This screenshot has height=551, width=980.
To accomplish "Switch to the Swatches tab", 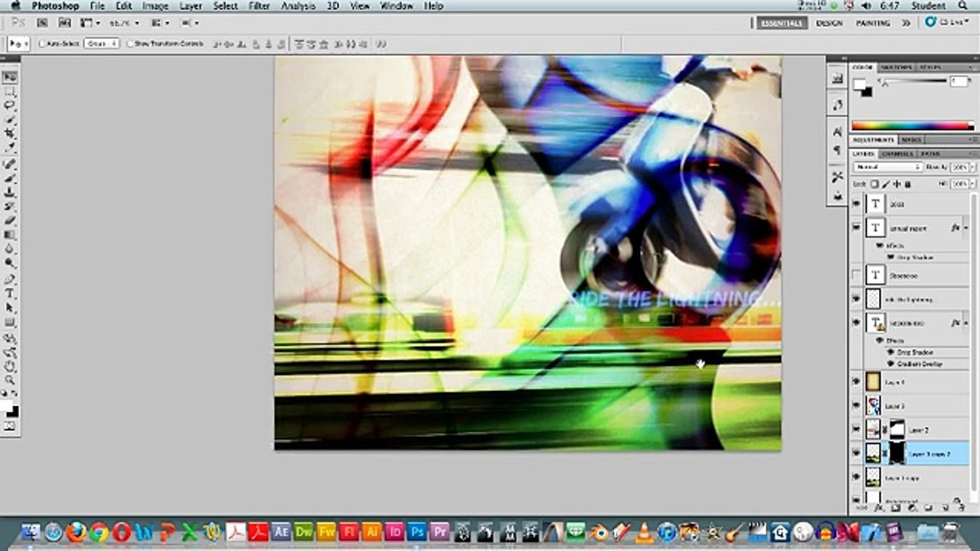I will 896,67.
